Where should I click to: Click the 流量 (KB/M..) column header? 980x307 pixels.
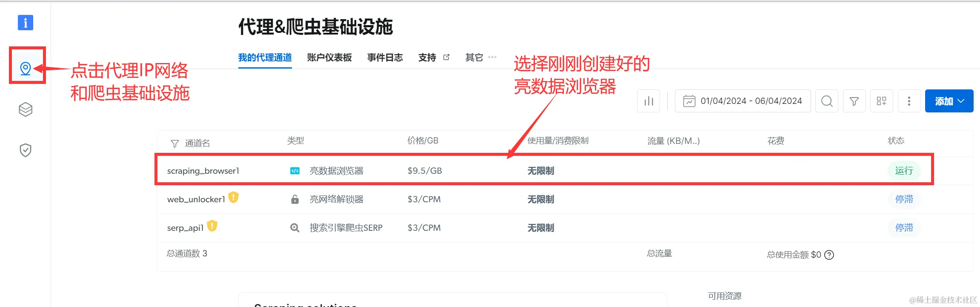click(674, 141)
